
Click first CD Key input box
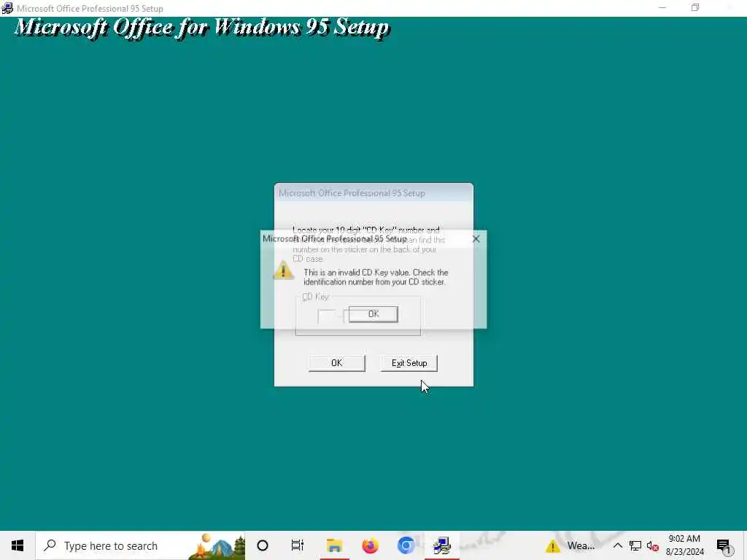coord(326,316)
